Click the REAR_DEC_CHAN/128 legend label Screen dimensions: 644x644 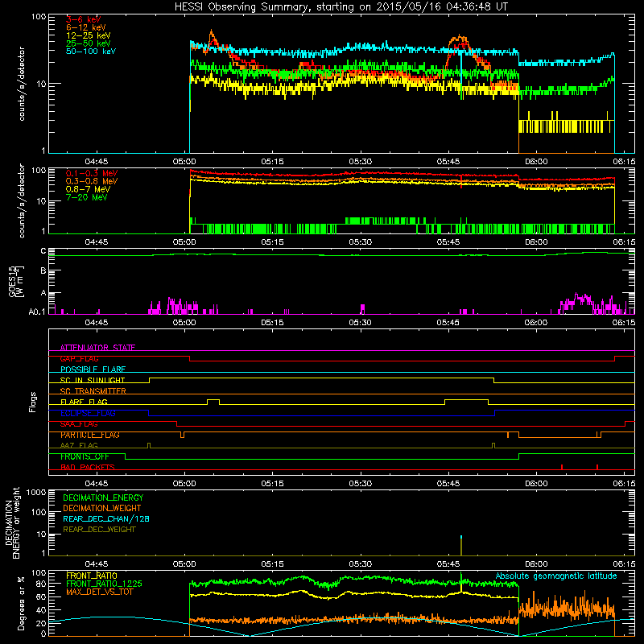coord(106,518)
